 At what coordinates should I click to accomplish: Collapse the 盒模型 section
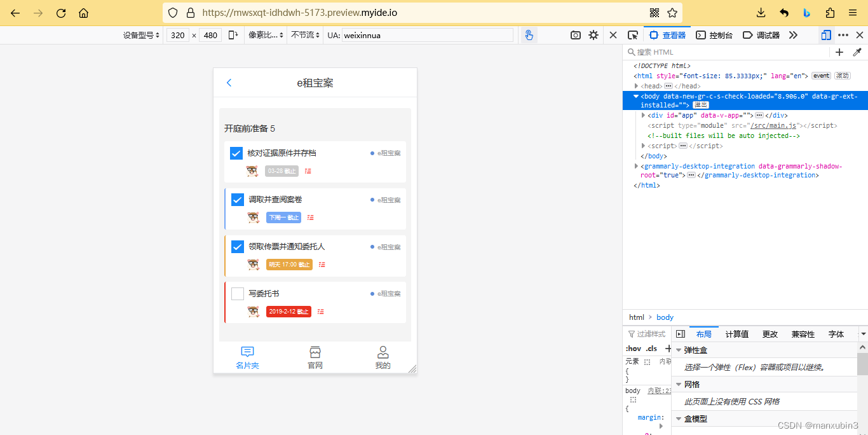pos(679,419)
